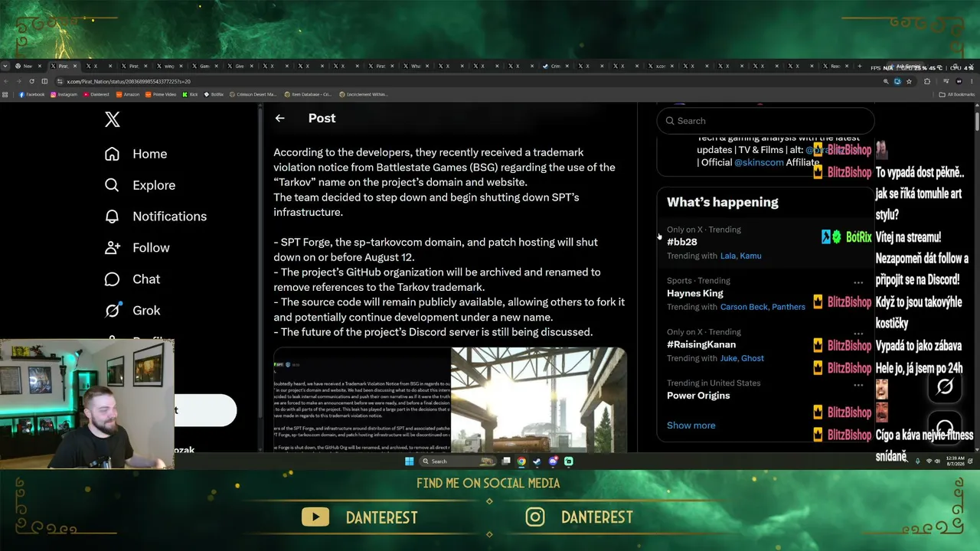Open the Chat bubble icon

[112, 279]
